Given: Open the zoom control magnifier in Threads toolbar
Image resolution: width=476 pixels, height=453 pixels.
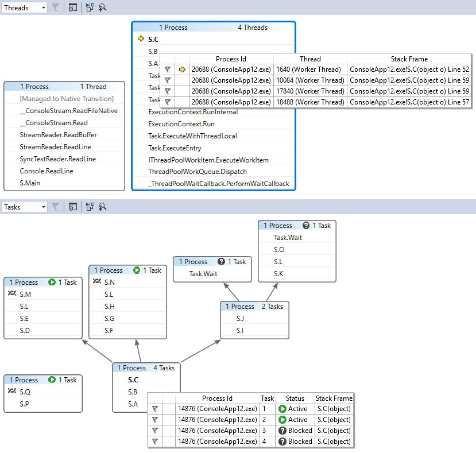Looking at the screenshot, I should pyautogui.click(x=104, y=7).
